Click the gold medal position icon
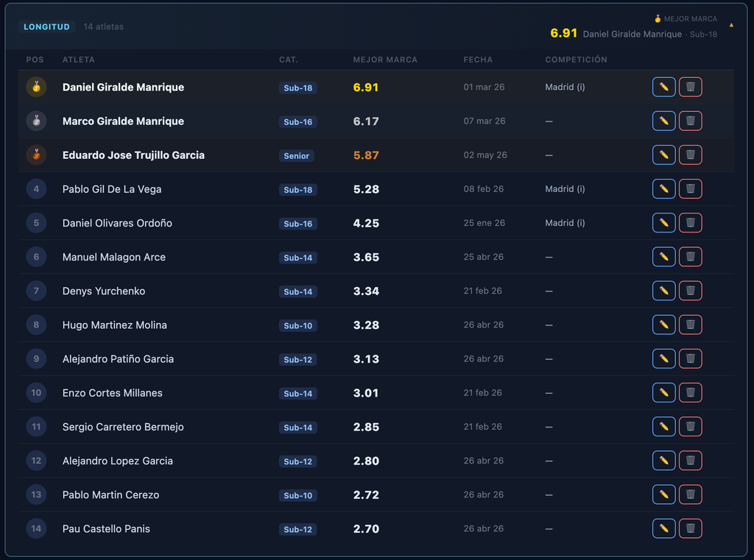The width and height of the screenshot is (754, 560). coord(36,87)
